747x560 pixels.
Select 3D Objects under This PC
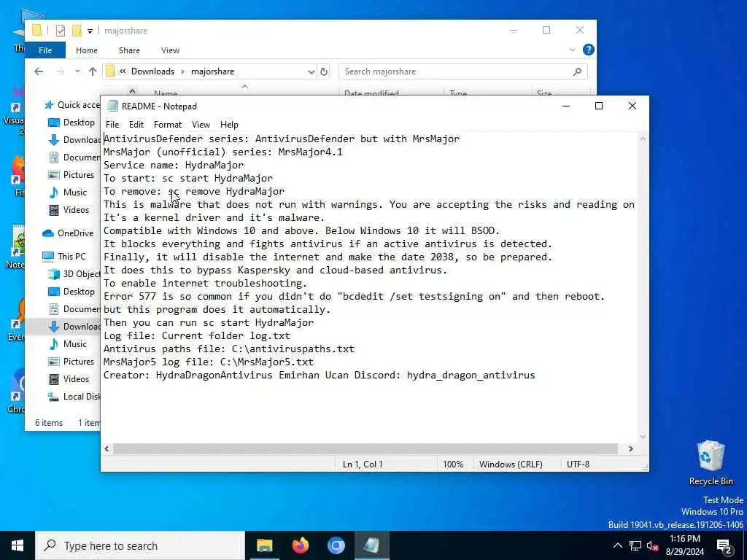click(x=74, y=274)
